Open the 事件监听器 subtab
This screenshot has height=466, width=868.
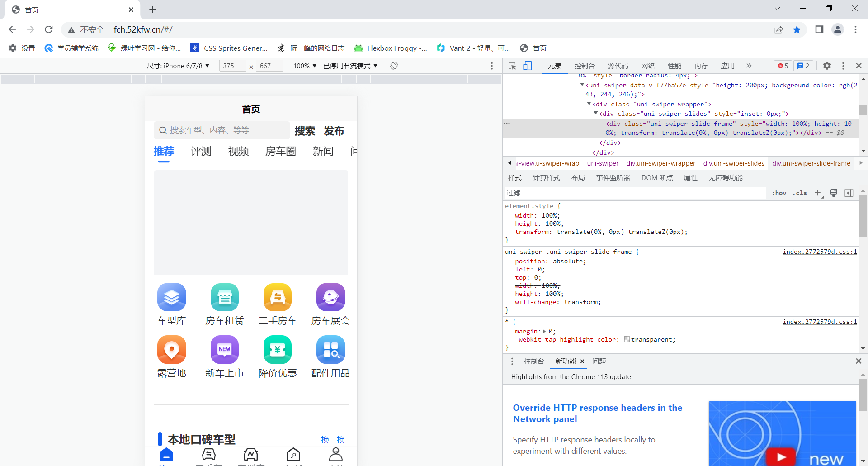coord(613,178)
